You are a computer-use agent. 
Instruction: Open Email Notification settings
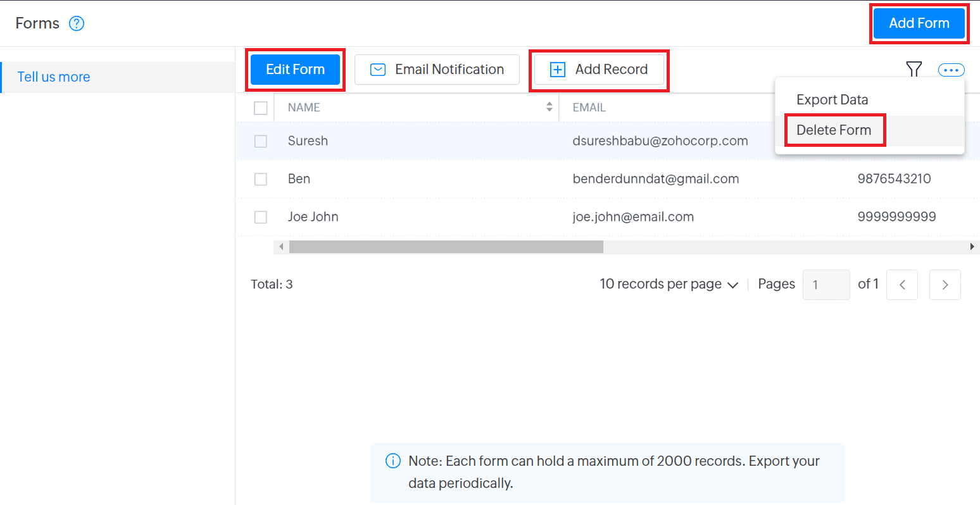(437, 70)
